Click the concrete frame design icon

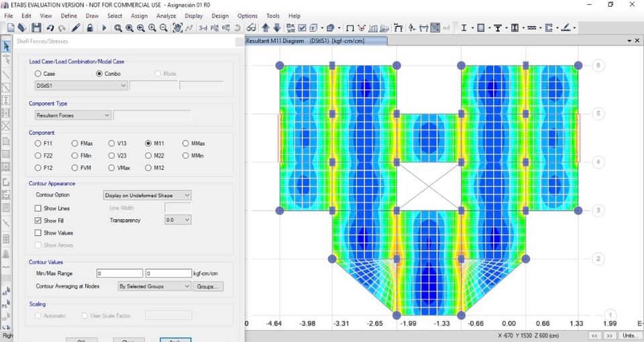(480, 28)
